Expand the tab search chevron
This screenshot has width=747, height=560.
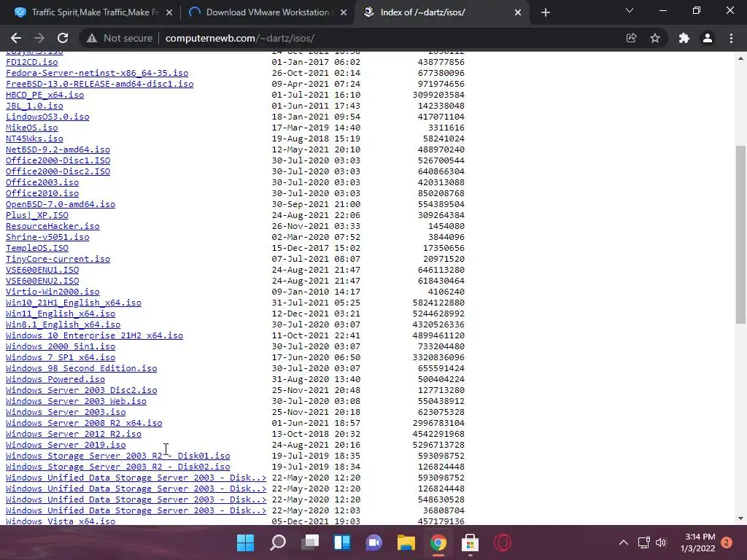pyautogui.click(x=630, y=10)
